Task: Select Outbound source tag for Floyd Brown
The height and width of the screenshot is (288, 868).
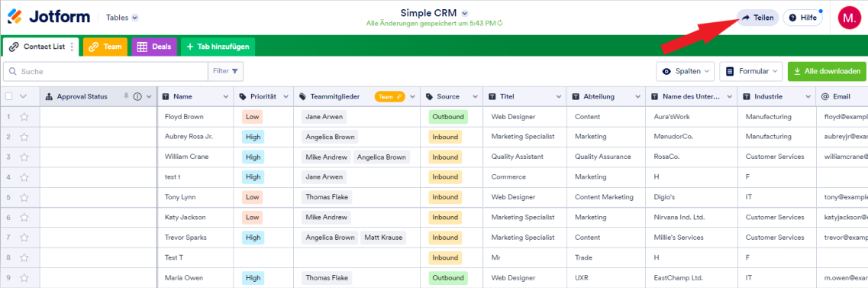Action: click(448, 117)
